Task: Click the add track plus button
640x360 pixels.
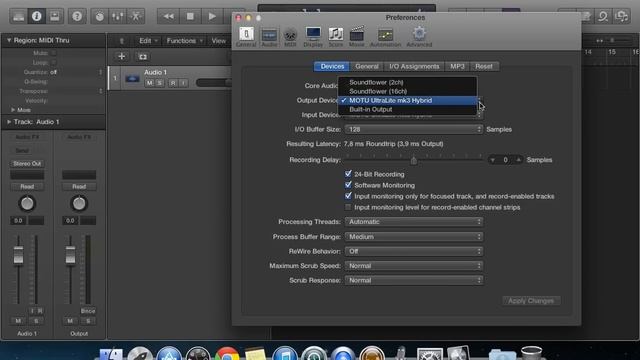Action: pyautogui.click(x=121, y=56)
